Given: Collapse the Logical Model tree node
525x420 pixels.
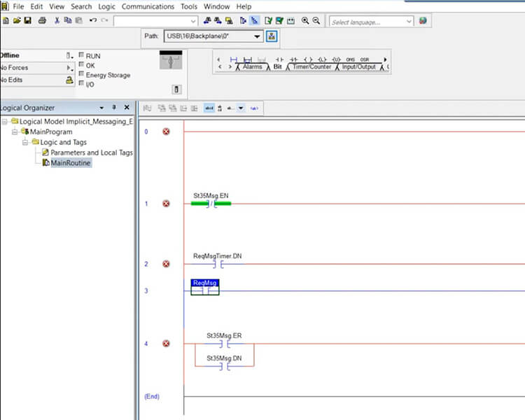Looking at the screenshot, I should [x=4, y=122].
